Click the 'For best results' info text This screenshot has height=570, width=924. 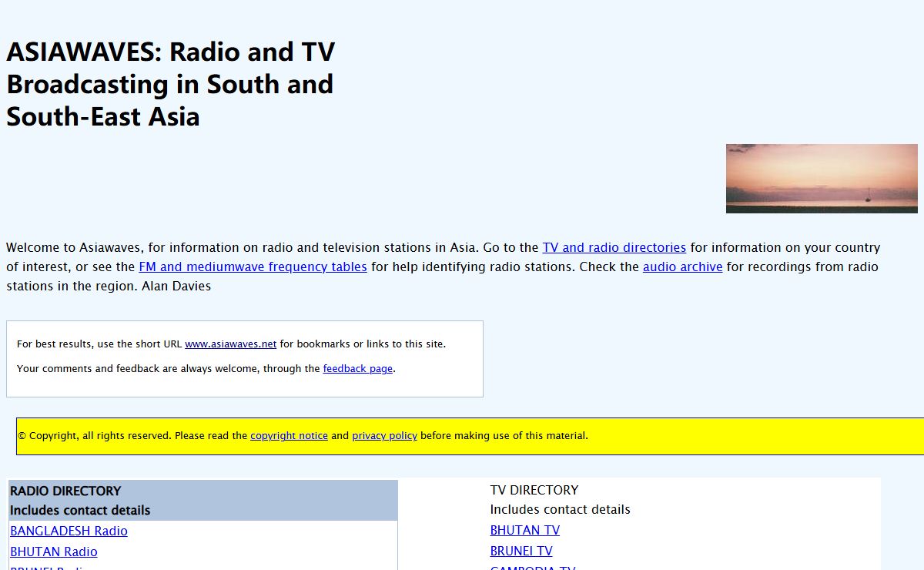(100, 344)
